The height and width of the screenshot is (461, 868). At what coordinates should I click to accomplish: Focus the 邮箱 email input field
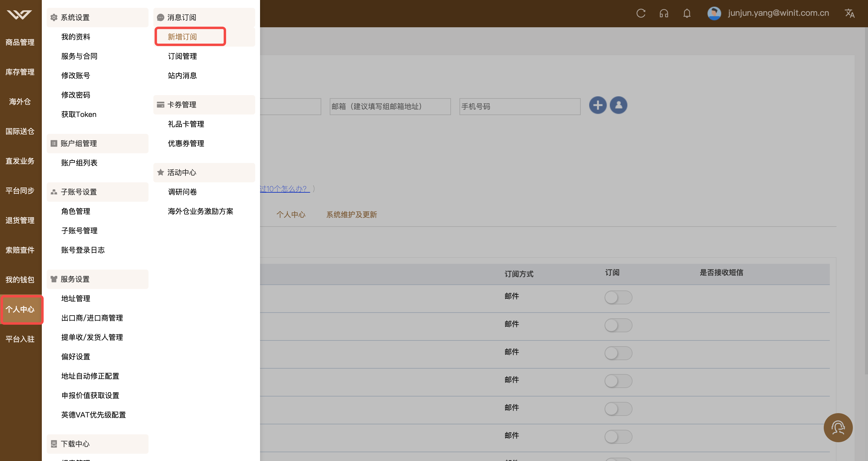pos(390,107)
